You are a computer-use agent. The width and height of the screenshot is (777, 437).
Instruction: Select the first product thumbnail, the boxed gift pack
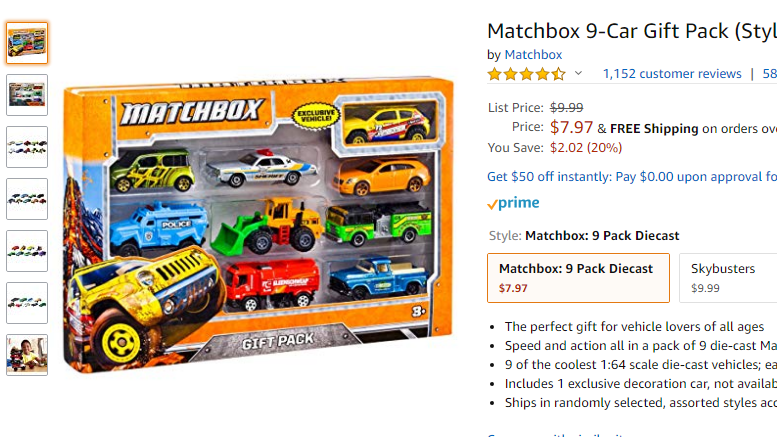(x=27, y=43)
